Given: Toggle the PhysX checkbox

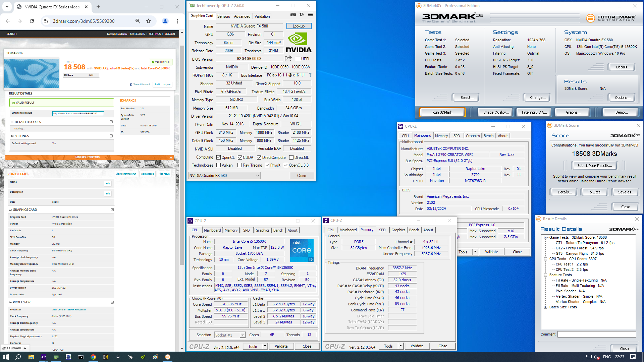Looking at the screenshot, I should click(267, 165).
